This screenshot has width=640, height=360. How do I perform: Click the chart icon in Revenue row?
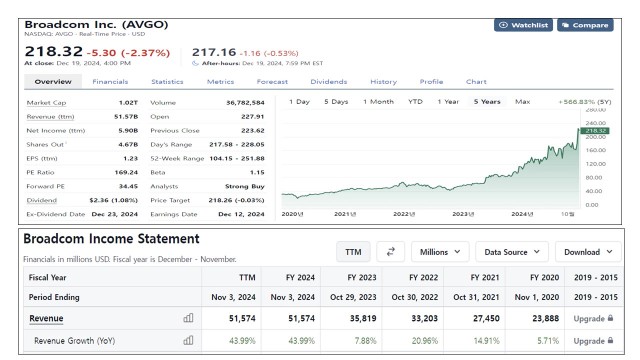tap(188, 318)
